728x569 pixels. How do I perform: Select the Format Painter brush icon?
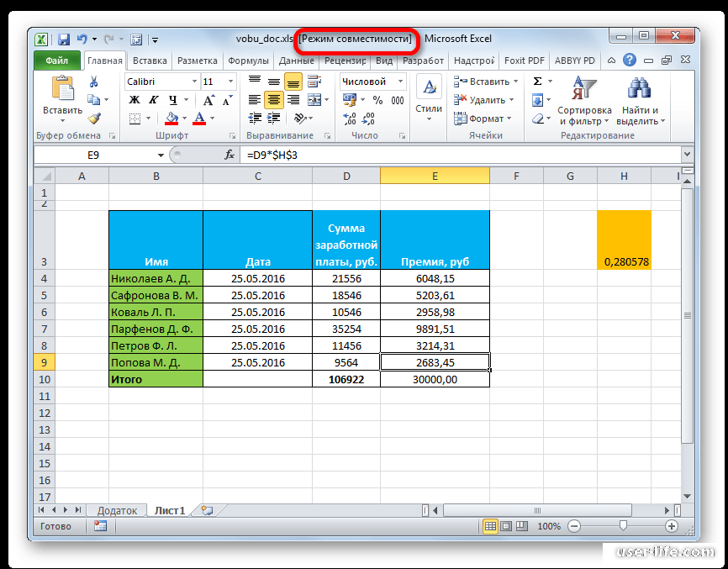coord(94,119)
